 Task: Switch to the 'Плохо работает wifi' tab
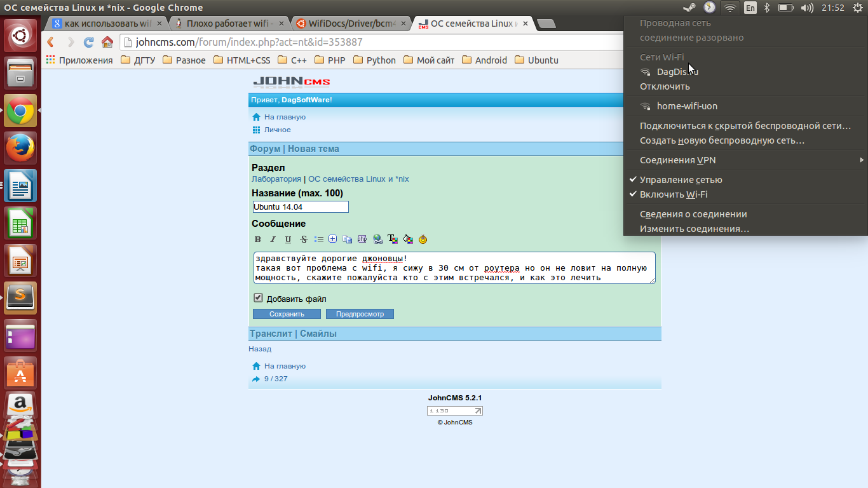pyautogui.click(x=229, y=24)
